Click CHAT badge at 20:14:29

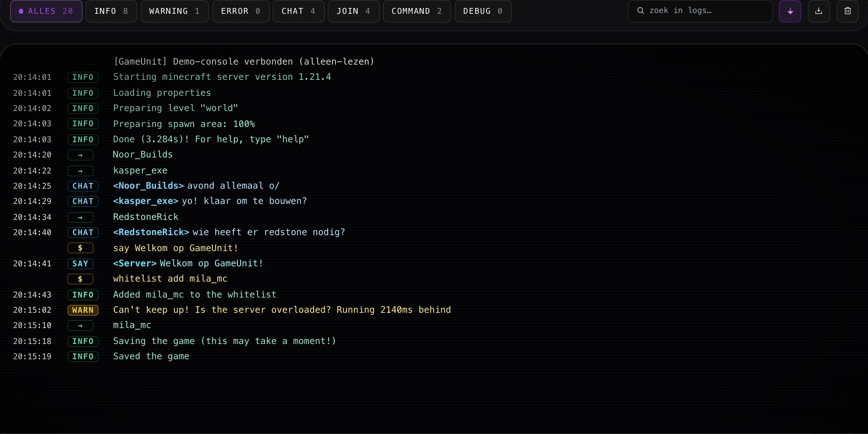(83, 201)
